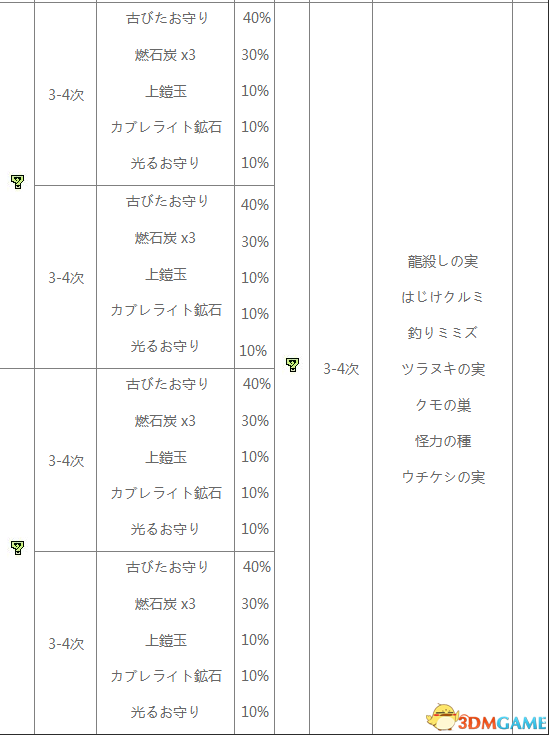The height and width of the screenshot is (736, 551).
Task: Select the ウチケシの実 item
Action: coord(443,477)
